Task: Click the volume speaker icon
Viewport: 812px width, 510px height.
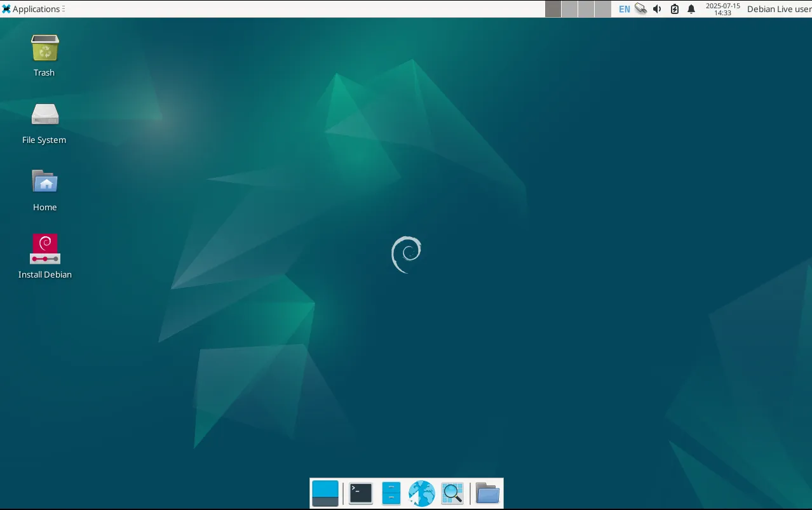Action: tap(657, 9)
